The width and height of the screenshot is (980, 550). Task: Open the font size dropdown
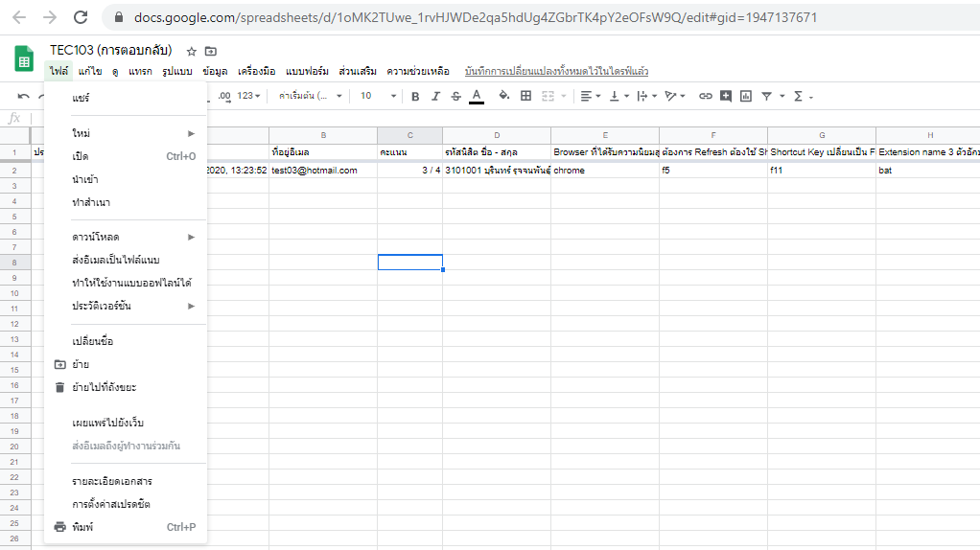379,96
